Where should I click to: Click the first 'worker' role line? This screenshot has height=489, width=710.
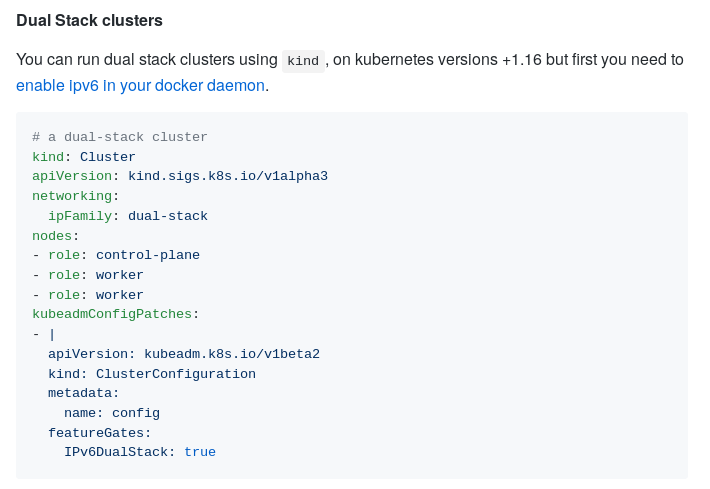click(x=88, y=275)
